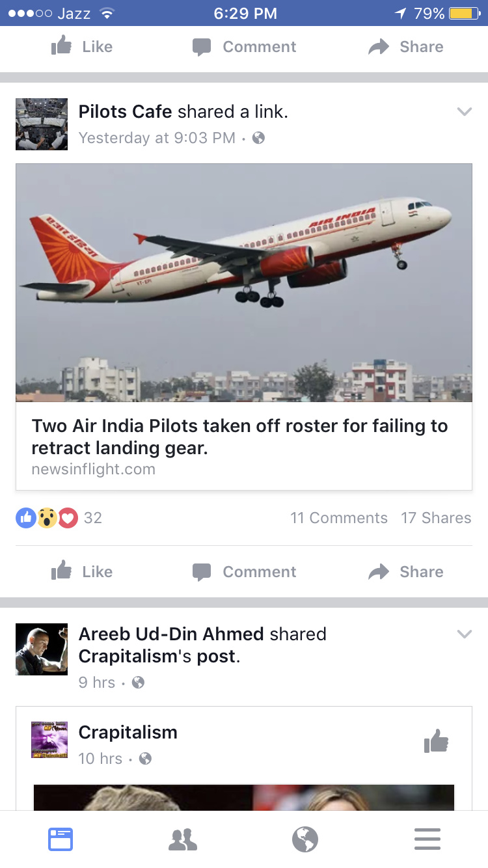Open the 11 Comments link
The height and width of the screenshot is (868, 488).
pyautogui.click(x=339, y=518)
